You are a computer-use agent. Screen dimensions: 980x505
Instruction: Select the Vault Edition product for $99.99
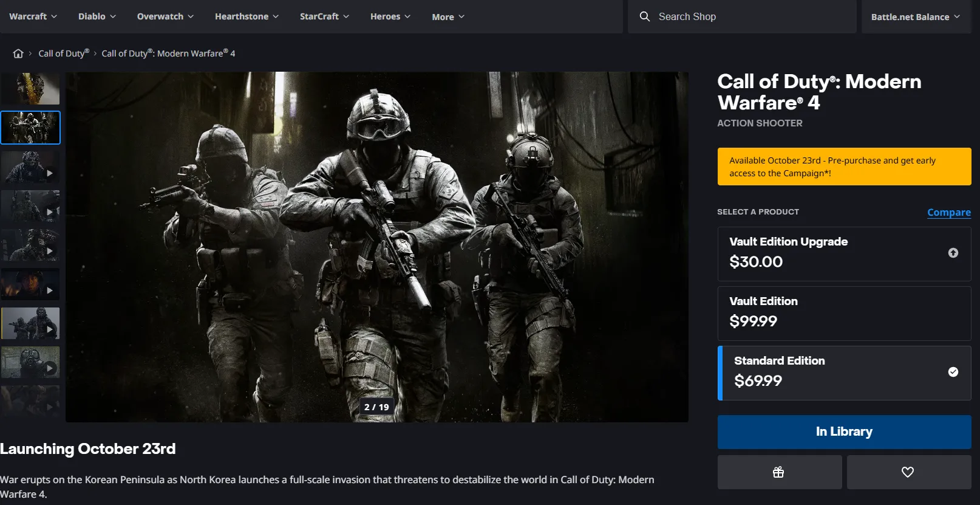click(x=844, y=314)
